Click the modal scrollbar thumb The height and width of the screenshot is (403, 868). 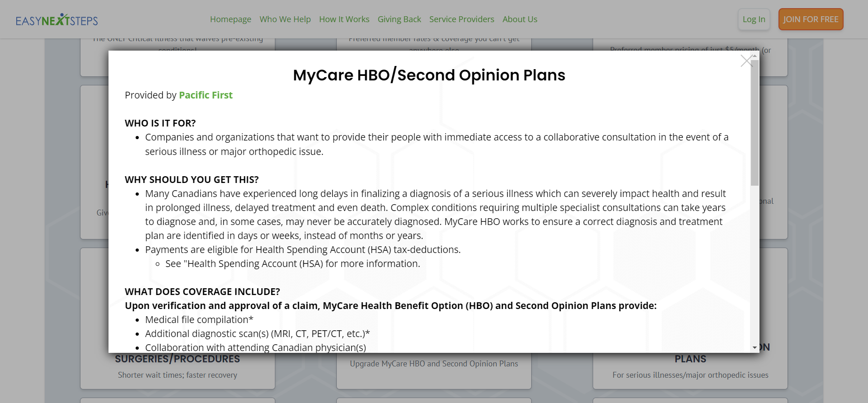[755, 122]
